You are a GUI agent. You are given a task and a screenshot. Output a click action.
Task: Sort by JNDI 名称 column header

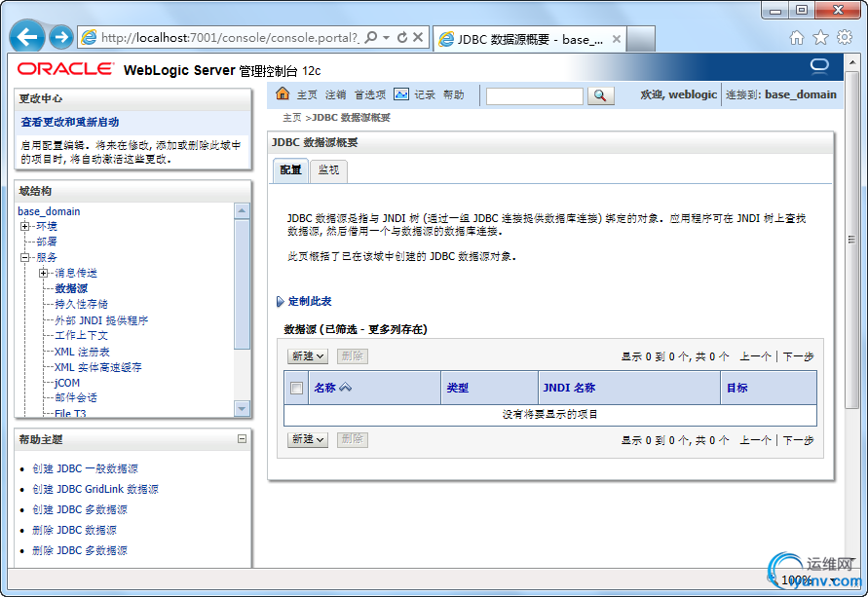[x=569, y=388]
